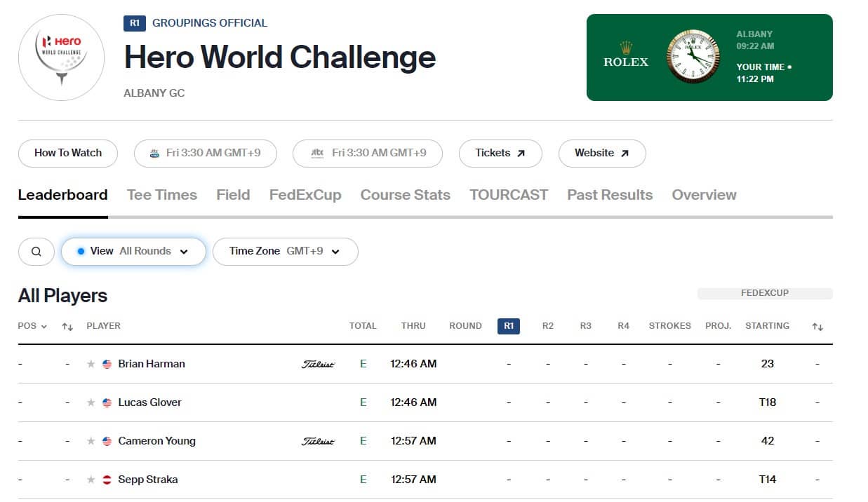The width and height of the screenshot is (868, 502).
Task: Click Austria flag beside Sepp Straka
Action: (x=107, y=480)
